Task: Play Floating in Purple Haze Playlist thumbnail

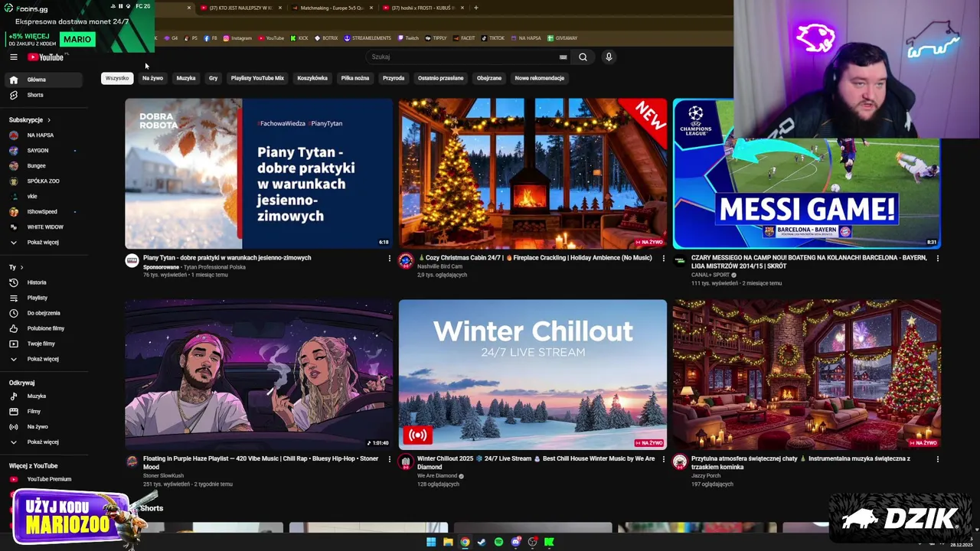Action: (x=259, y=374)
